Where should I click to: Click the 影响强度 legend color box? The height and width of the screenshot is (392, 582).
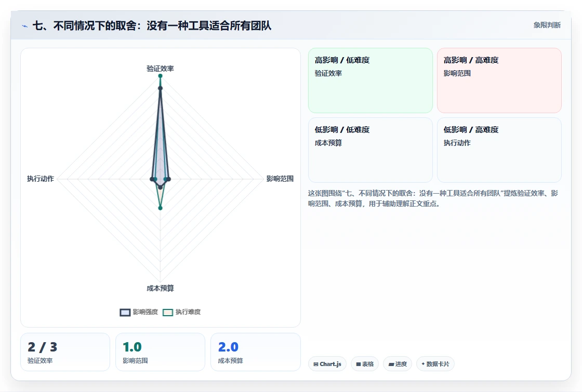[x=125, y=312]
